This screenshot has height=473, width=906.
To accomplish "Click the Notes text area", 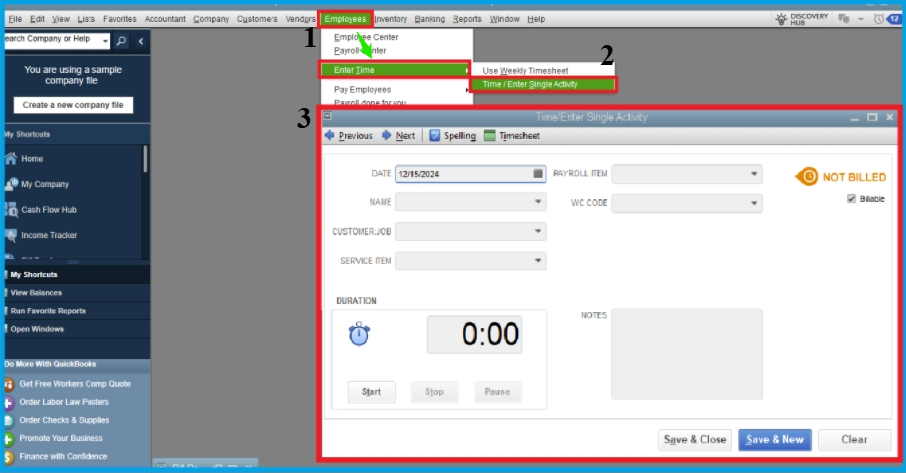I will tap(686, 354).
